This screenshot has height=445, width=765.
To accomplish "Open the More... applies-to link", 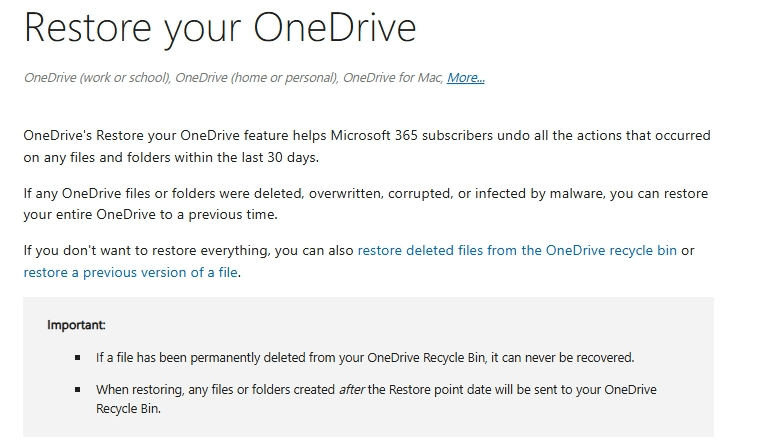I will (x=466, y=78).
